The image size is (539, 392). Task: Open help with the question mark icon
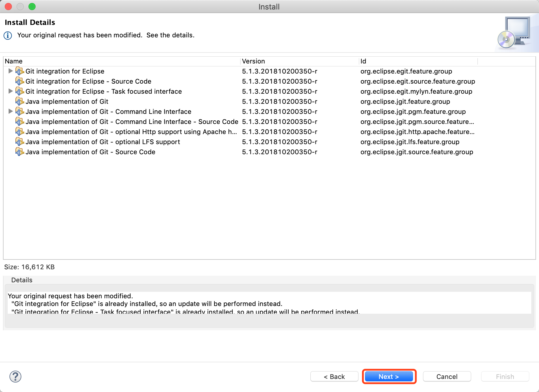(x=15, y=377)
